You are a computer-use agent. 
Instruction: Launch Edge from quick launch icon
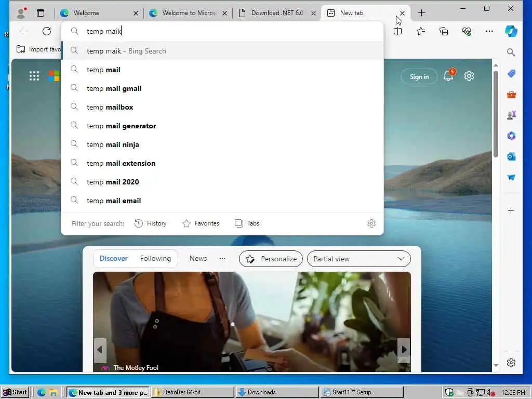point(42,393)
